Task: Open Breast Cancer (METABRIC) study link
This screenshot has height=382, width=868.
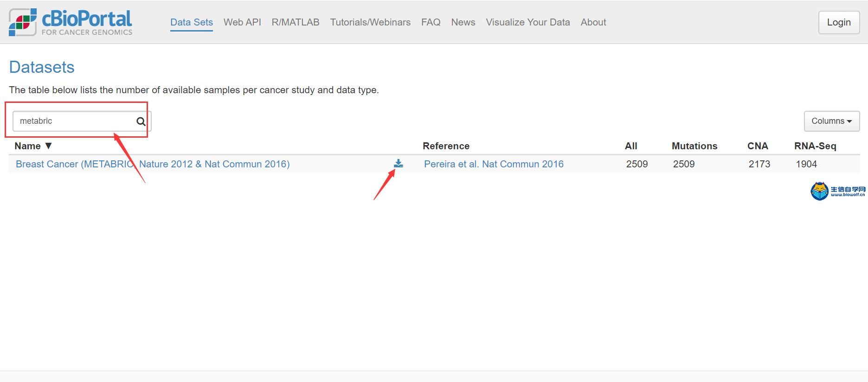Action: coord(153,164)
